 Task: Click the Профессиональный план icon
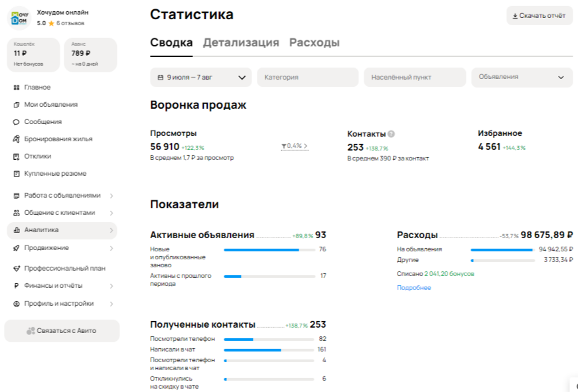point(16,269)
